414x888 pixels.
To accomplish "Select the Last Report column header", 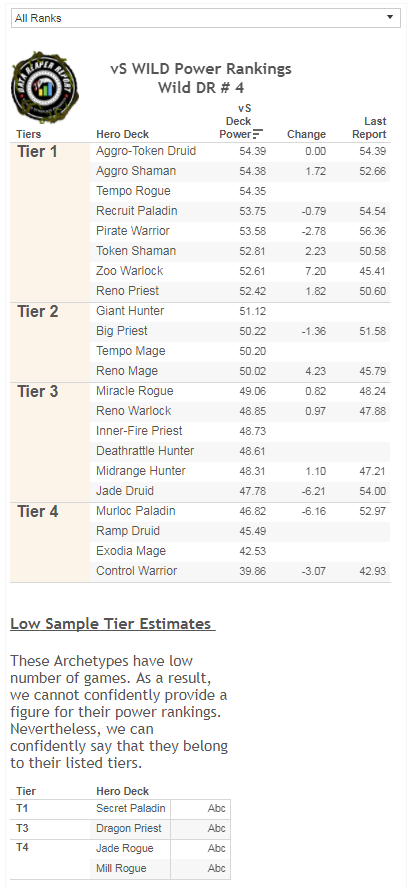I will pyautogui.click(x=369, y=128).
